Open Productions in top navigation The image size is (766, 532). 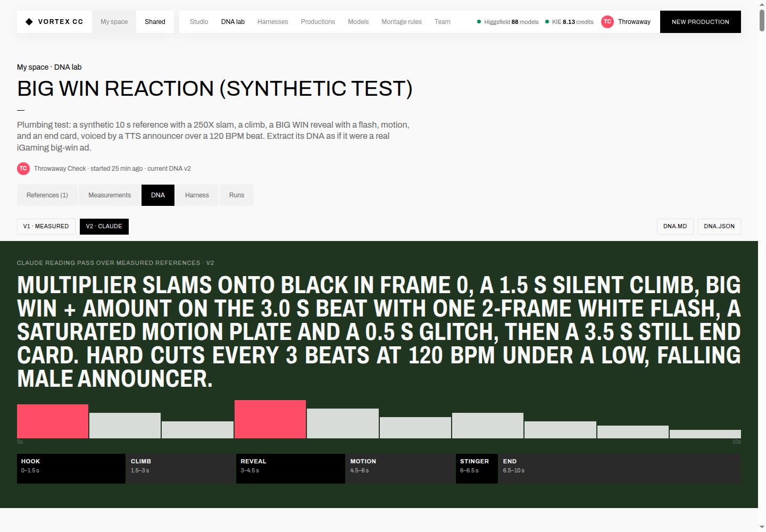318,22
